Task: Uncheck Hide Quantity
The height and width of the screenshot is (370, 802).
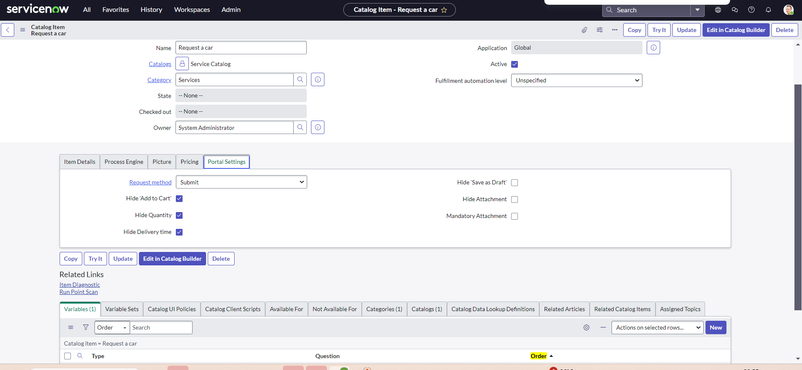Action: click(x=180, y=215)
